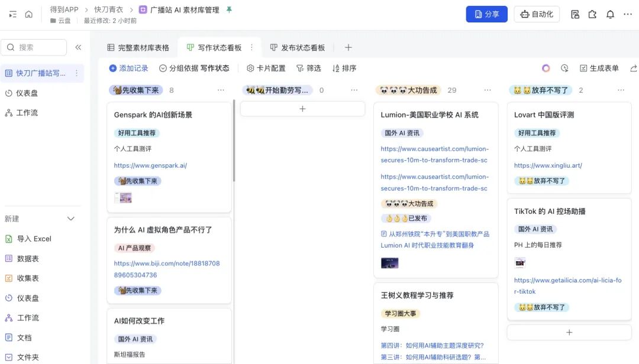The width and height of the screenshot is (639, 364).
Task: Open the 排序 sort options
Action: point(344,68)
